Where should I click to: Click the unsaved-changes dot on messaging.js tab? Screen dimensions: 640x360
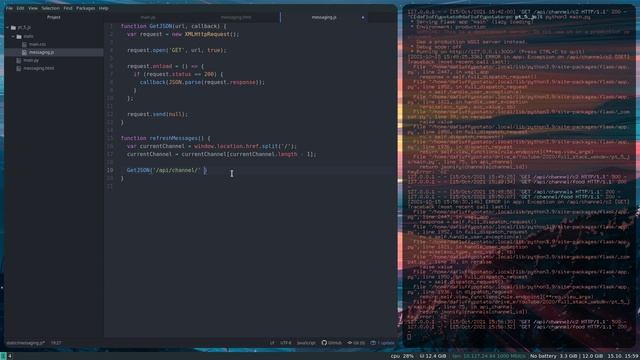[362, 18]
